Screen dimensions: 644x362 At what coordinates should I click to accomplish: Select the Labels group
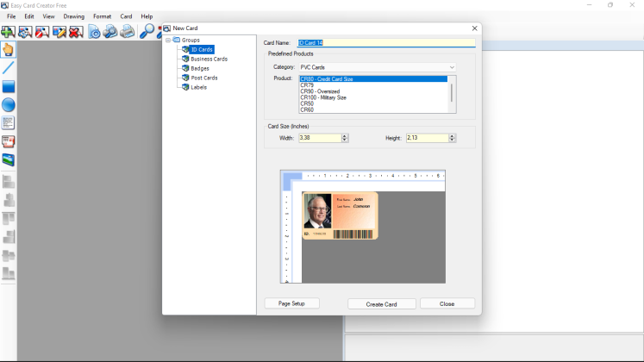point(198,87)
